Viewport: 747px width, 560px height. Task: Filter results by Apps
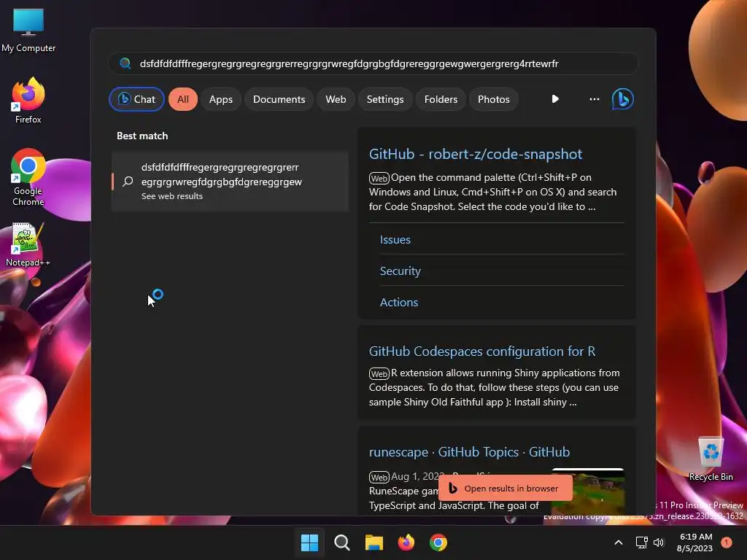(221, 99)
